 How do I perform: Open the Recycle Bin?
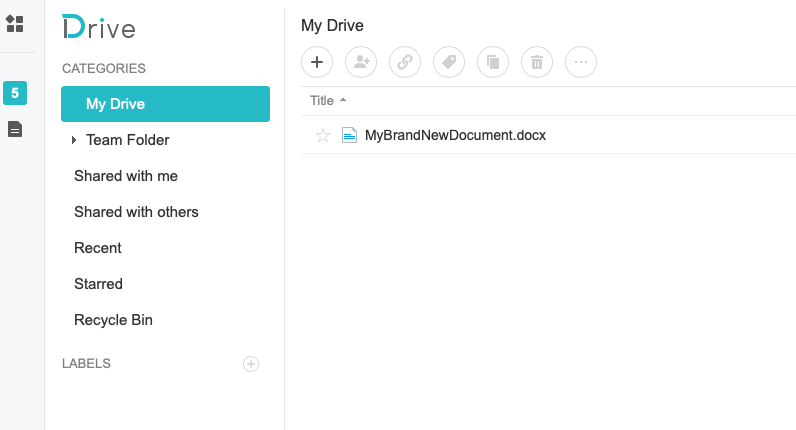coord(113,320)
